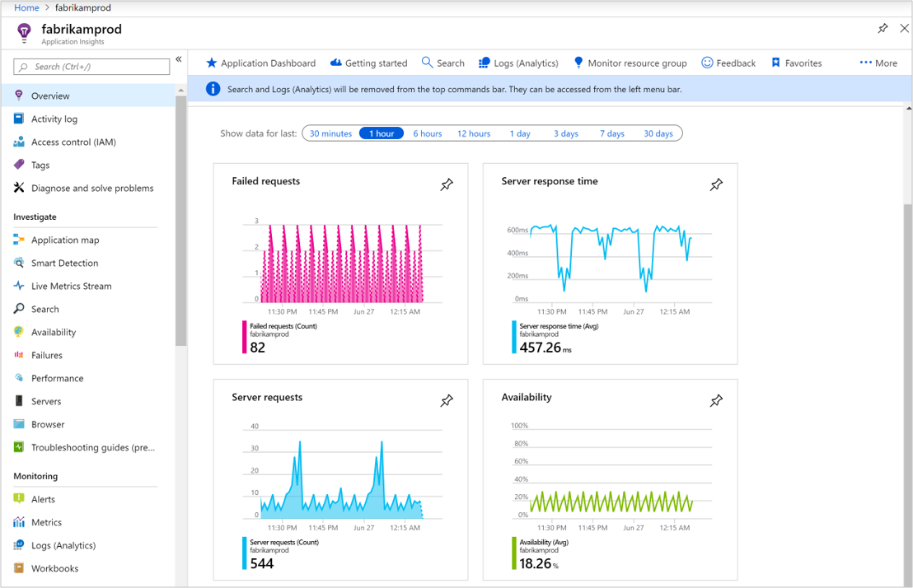913x588 pixels.
Task: Switch time range to 6 hours
Action: [427, 133]
